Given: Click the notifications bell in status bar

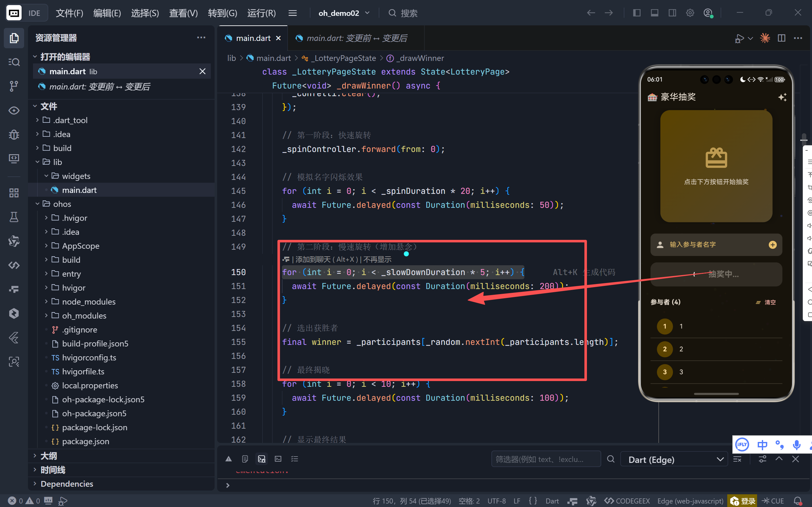Looking at the screenshot, I should (798, 501).
